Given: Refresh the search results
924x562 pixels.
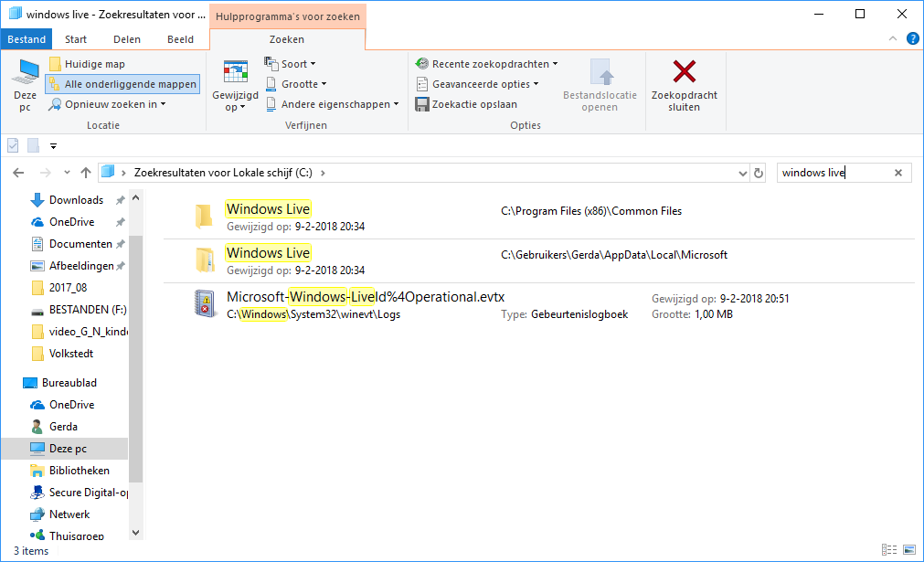Looking at the screenshot, I should (x=759, y=174).
